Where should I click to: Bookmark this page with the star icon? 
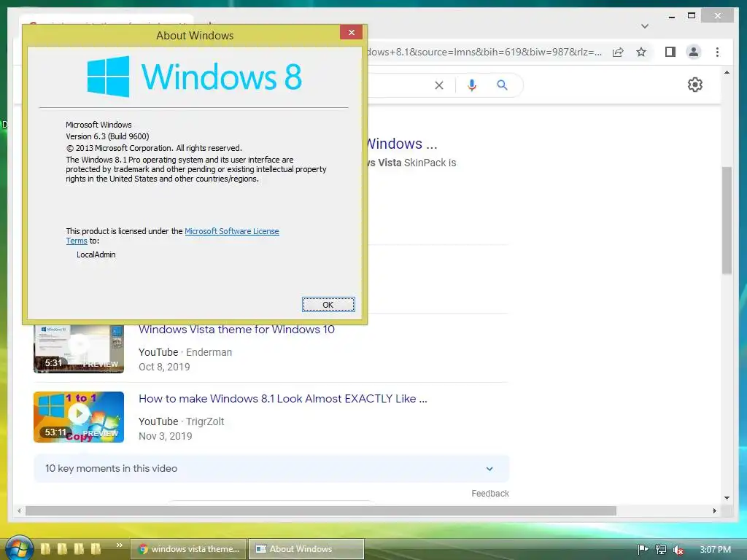pos(641,52)
